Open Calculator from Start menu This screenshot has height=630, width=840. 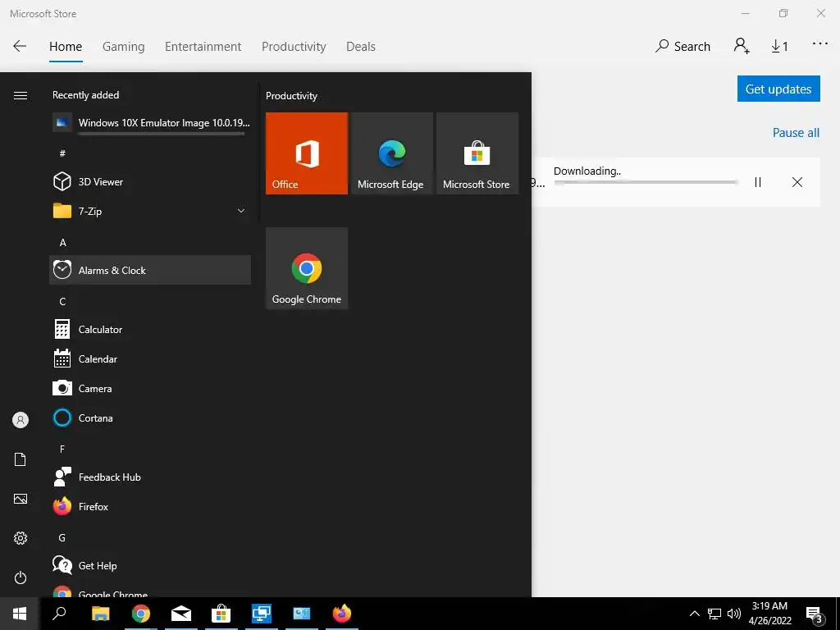coord(150,329)
